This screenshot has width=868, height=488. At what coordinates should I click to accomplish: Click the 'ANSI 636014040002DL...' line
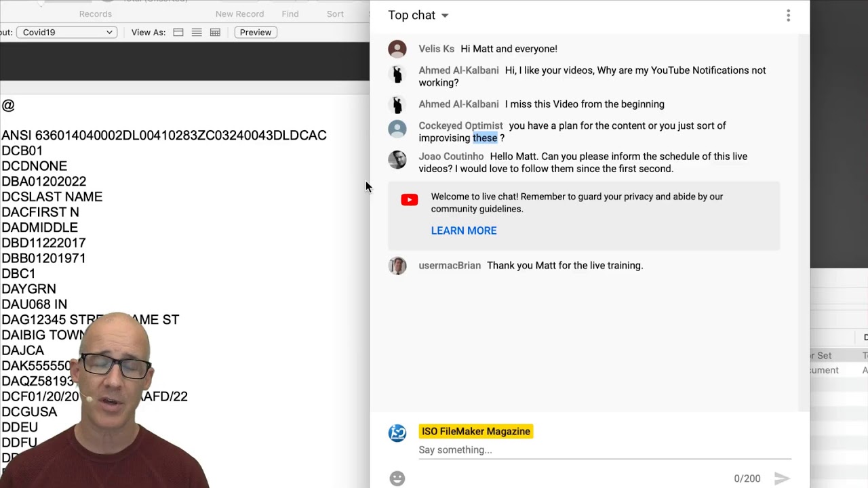pyautogui.click(x=164, y=136)
